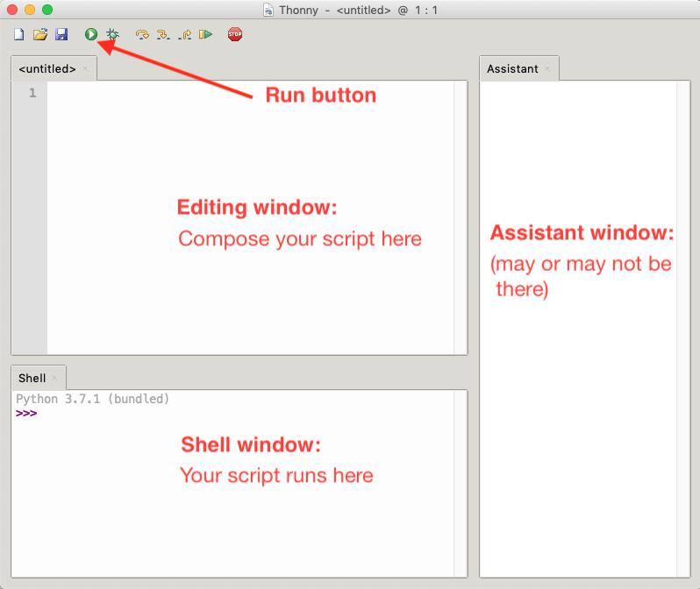This screenshot has width=700, height=589.
Task: Click inside the script editing area
Action: click(250, 217)
